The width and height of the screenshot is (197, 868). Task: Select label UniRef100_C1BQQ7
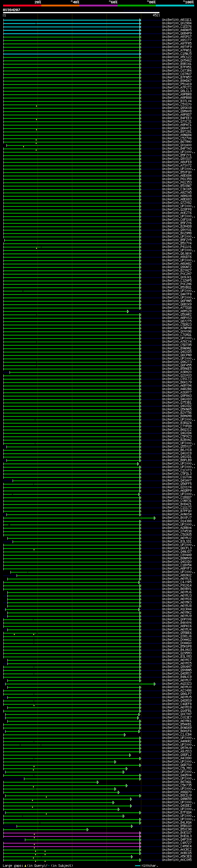point(177,498)
